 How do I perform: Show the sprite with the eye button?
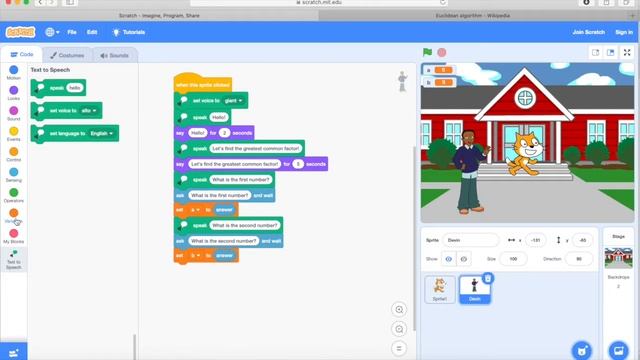pyautogui.click(x=449, y=259)
